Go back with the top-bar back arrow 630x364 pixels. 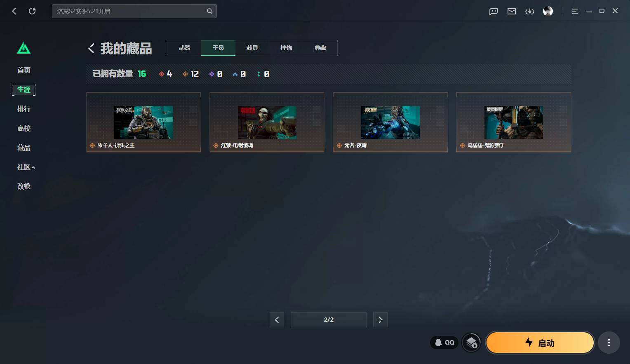pos(14,11)
